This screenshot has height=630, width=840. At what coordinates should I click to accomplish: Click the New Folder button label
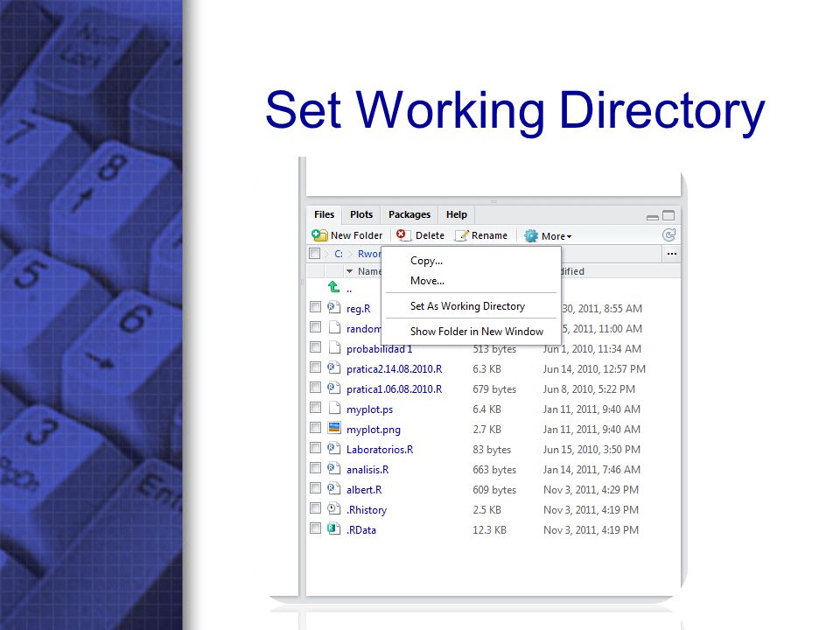357,235
